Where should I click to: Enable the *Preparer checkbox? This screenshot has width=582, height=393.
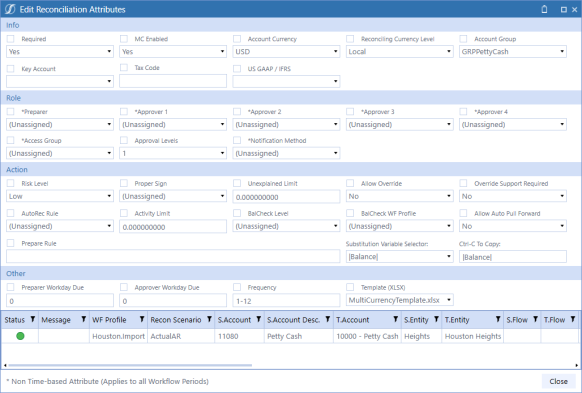10,112
